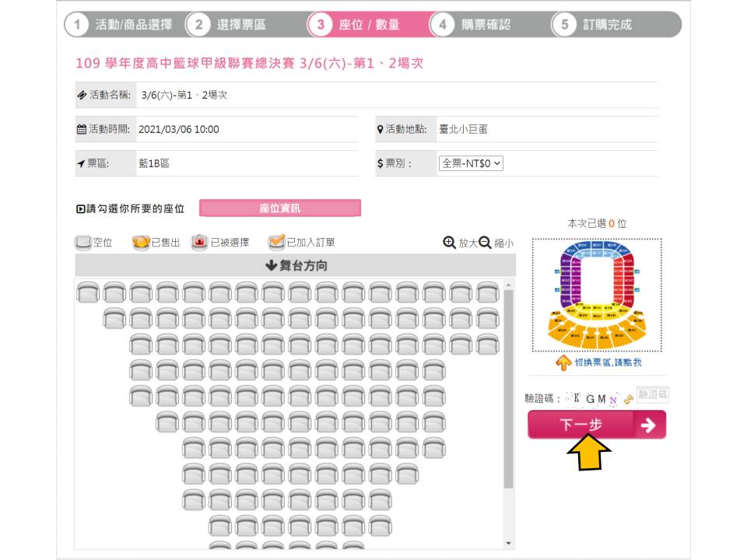Select the last seat in the top row

487,293
